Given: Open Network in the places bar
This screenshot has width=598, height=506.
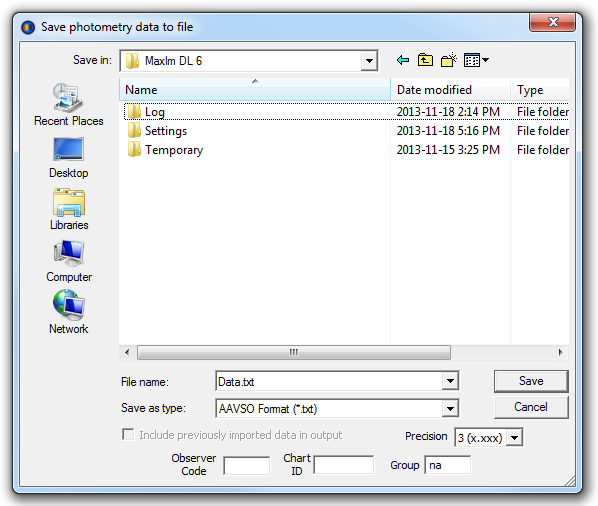Looking at the screenshot, I should point(69,312).
